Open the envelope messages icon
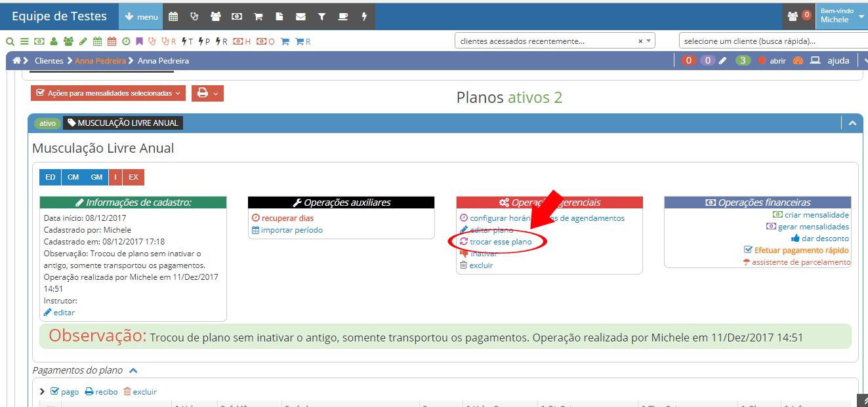This screenshot has width=868, height=407. tap(300, 16)
